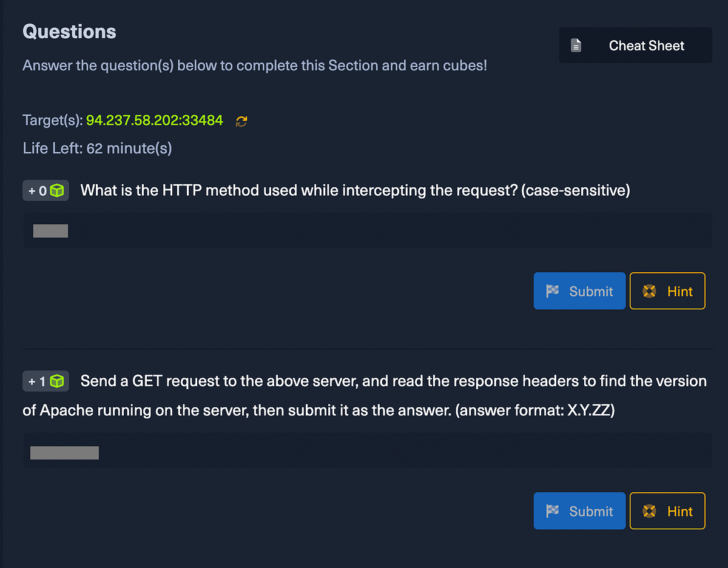Image resolution: width=728 pixels, height=568 pixels.
Task: Reveal a Hint for the HTTP method question
Action: pyautogui.click(x=667, y=290)
